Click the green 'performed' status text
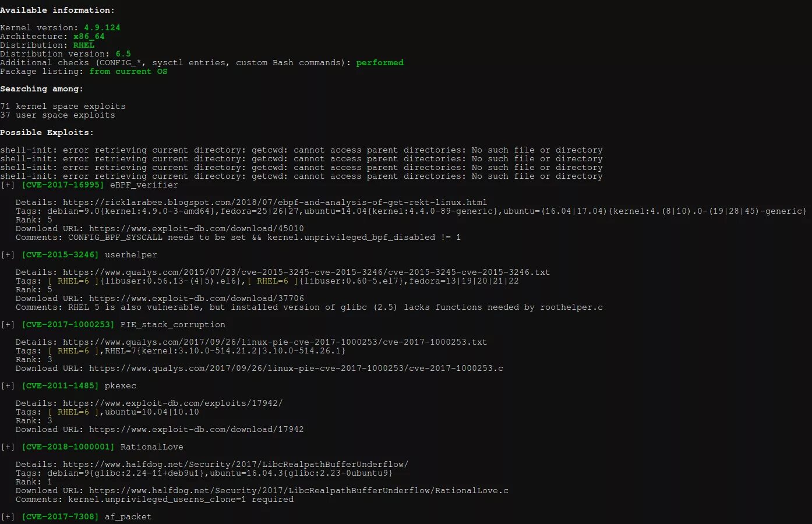The height and width of the screenshot is (524, 812). (x=380, y=62)
